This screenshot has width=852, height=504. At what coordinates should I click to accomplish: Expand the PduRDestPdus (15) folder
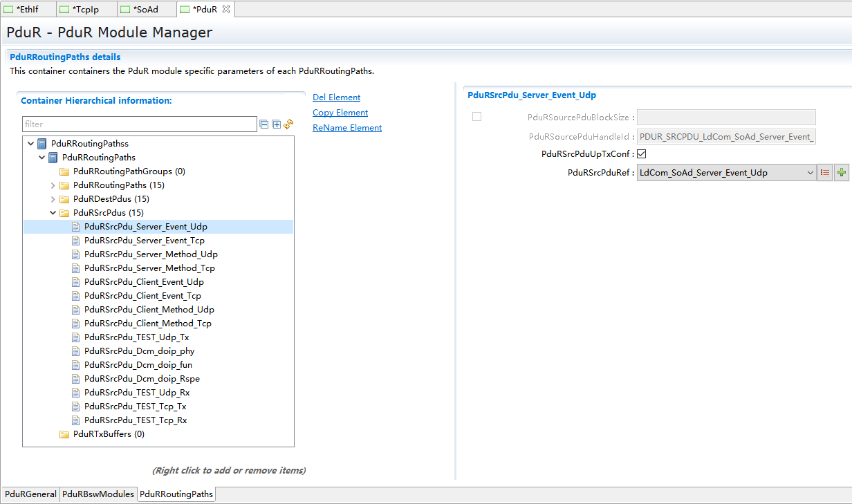click(x=53, y=199)
